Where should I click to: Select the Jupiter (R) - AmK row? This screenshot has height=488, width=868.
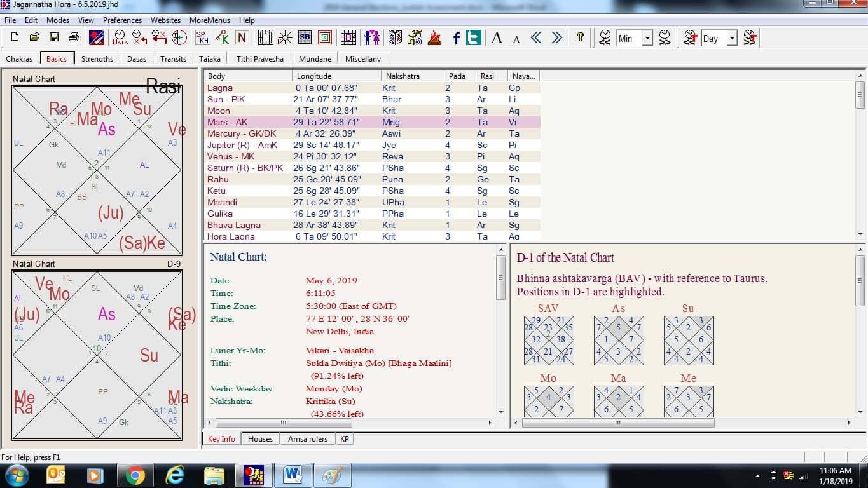[372, 145]
